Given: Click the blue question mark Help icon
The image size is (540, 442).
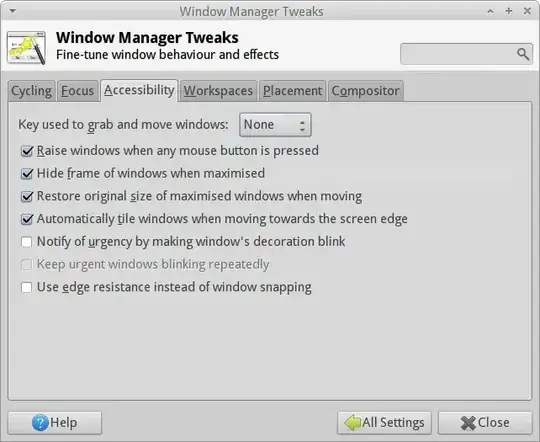Looking at the screenshot, I should (x=40, y=423).
